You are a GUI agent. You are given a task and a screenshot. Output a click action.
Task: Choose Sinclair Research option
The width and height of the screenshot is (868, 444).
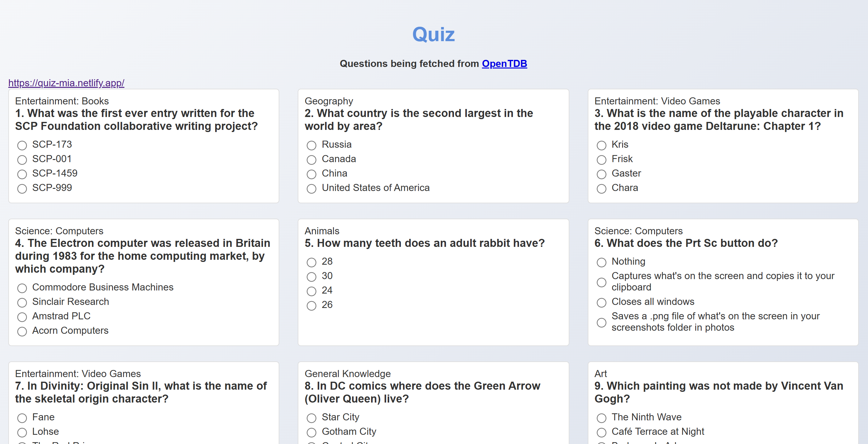pyautogui.click(x=22, y=302)
